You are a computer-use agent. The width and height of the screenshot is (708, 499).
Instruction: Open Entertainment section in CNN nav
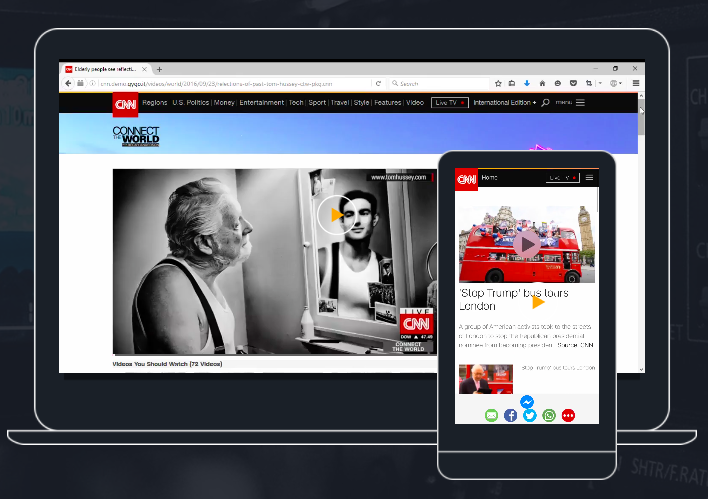261,103
